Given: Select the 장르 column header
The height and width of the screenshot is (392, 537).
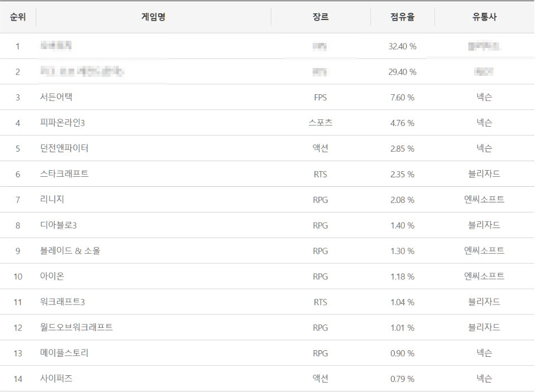Looking at the screenshot, I should click(320, 17).
